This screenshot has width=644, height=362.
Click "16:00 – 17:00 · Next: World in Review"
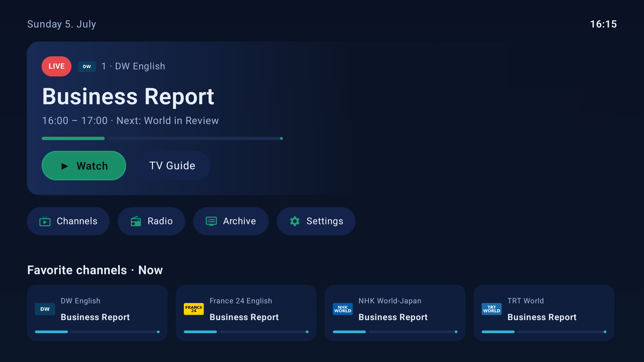131,121
